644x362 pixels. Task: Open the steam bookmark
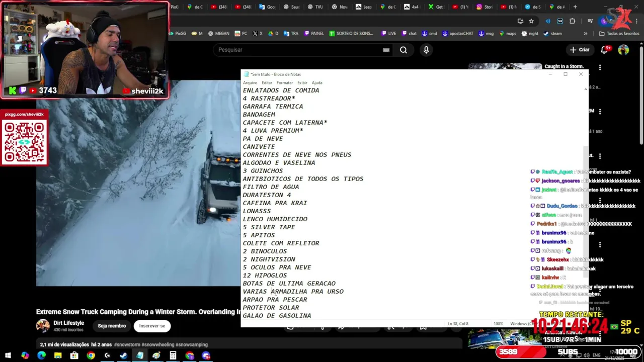pos(552,33)
